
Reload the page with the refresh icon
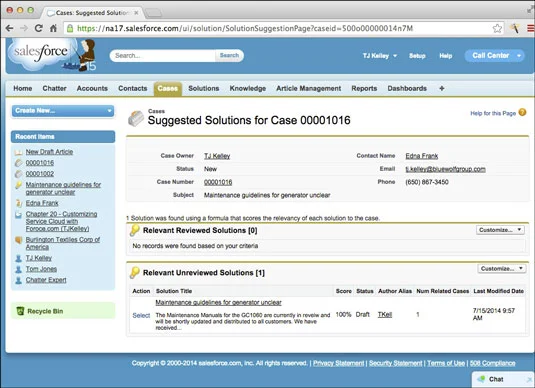pyautogui.click(x=39, y=28)
